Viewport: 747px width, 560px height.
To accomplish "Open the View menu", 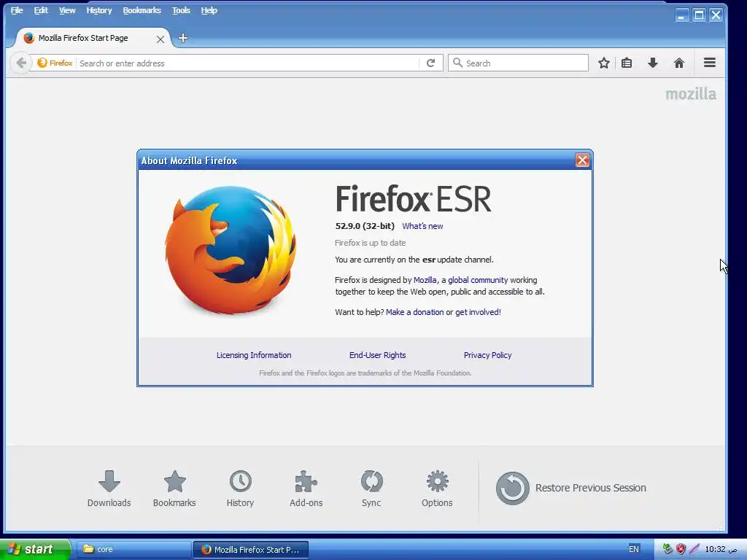I will point(67,10).
